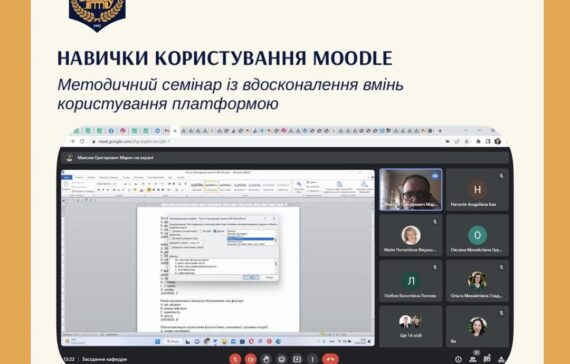570x364 pixels.
Task: Select your own tile labeled Ви
Action: coord(477,326)
